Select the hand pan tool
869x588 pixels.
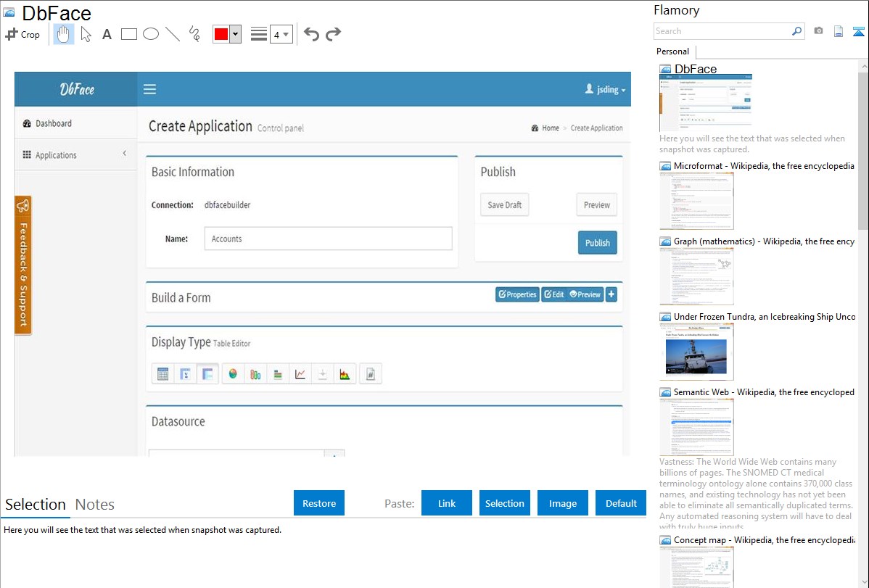pyautogui.click(x=63, y=34)
